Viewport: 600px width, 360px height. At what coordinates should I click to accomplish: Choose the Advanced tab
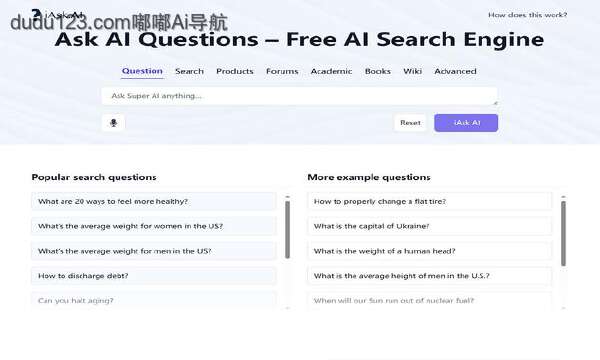455,71
